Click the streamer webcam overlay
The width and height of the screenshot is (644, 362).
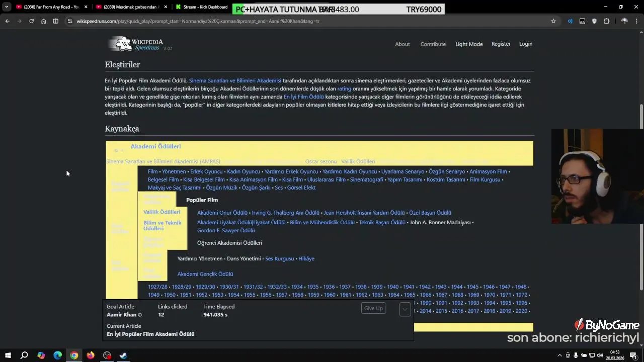click(x=598, y=176)
